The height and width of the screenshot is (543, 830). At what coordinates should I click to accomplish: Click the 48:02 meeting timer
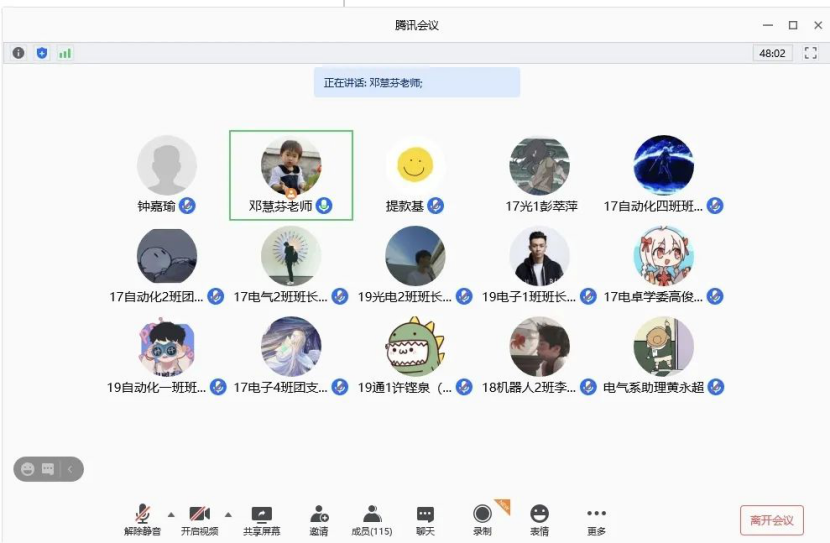(772, 53)
